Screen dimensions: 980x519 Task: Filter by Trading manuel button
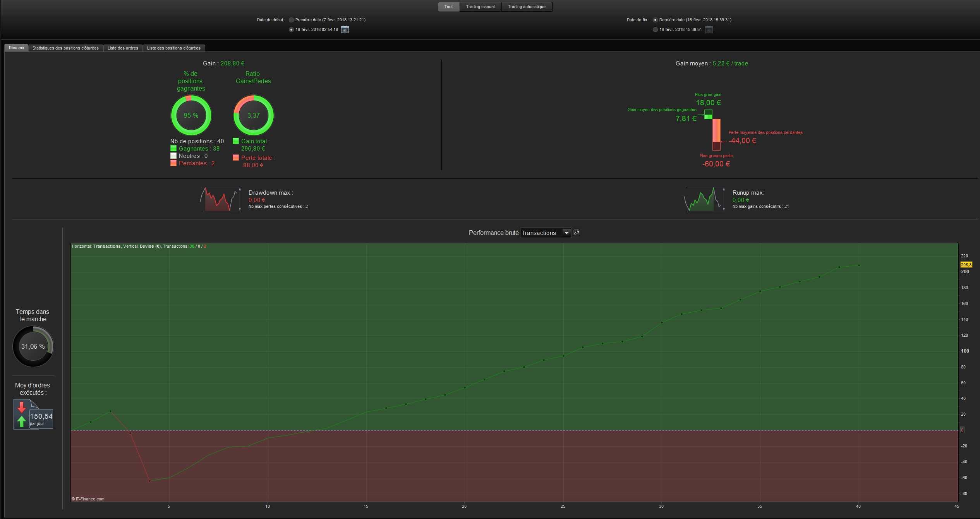coord(480,7)
